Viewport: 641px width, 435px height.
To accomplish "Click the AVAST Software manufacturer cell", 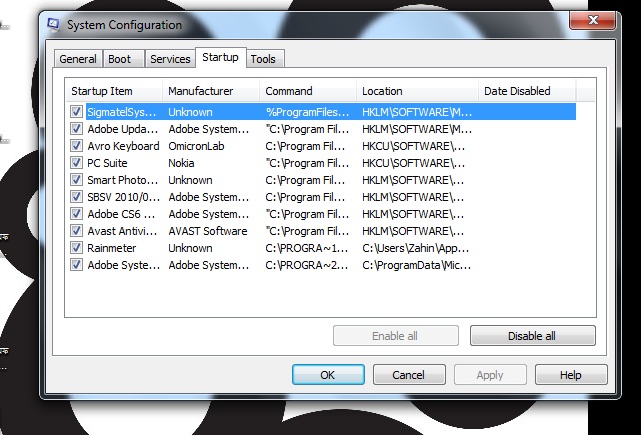I will 208,231.
